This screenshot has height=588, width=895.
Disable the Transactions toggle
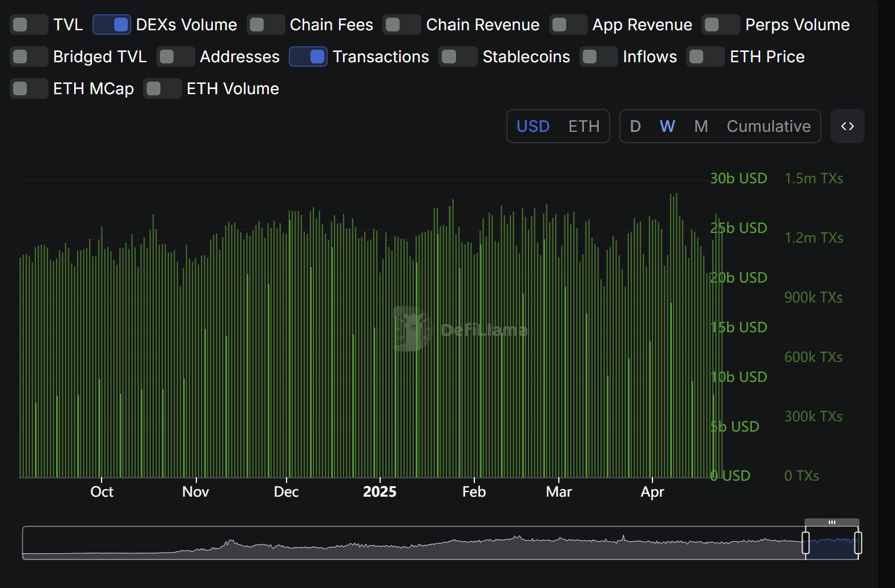(308, 57)
